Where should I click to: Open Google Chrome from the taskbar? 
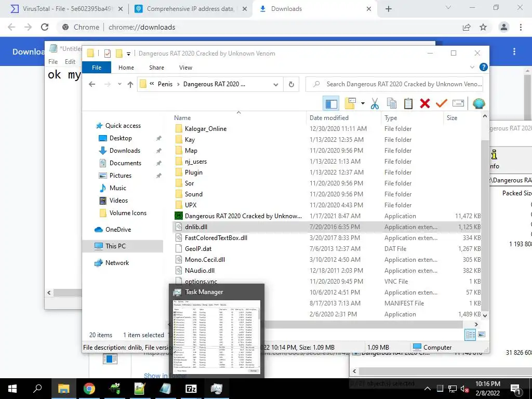89,389
